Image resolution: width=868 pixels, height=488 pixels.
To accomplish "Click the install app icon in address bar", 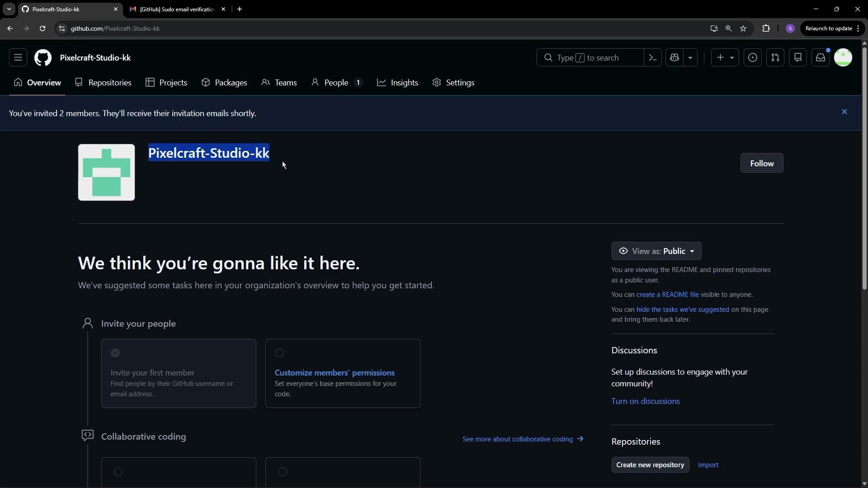I will 714,28.
